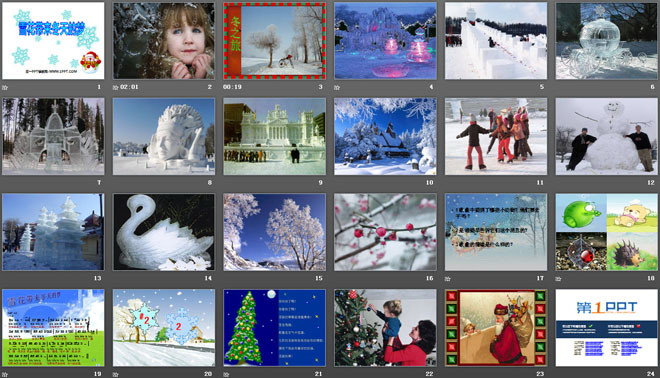Image resolution: width=660 pixels, height=378 pixels.
Task: Click animation star icon under slide 21
Action: click(x=226, y=374)
